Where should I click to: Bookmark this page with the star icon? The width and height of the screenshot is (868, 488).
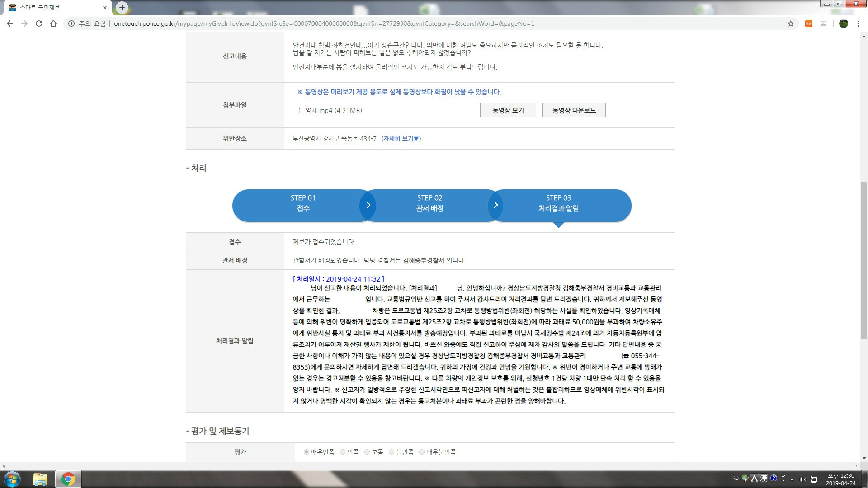click(x=791, y=23)
